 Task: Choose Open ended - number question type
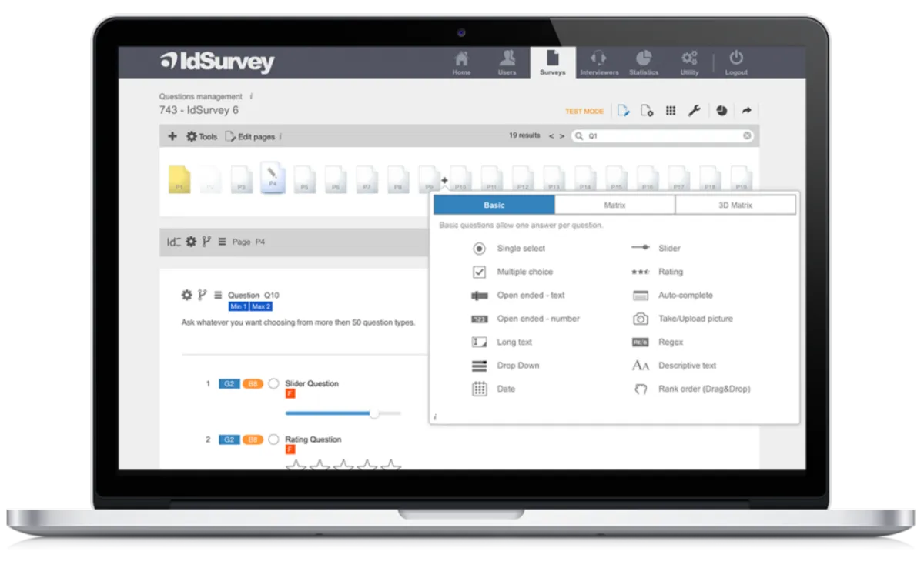pyautogui.click(x=525, y=319)
